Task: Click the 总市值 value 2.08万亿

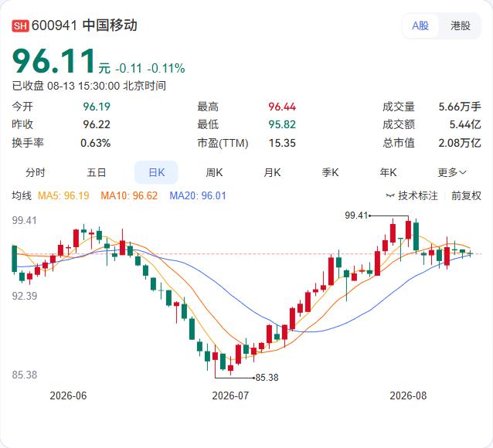Action: point(460,143)
